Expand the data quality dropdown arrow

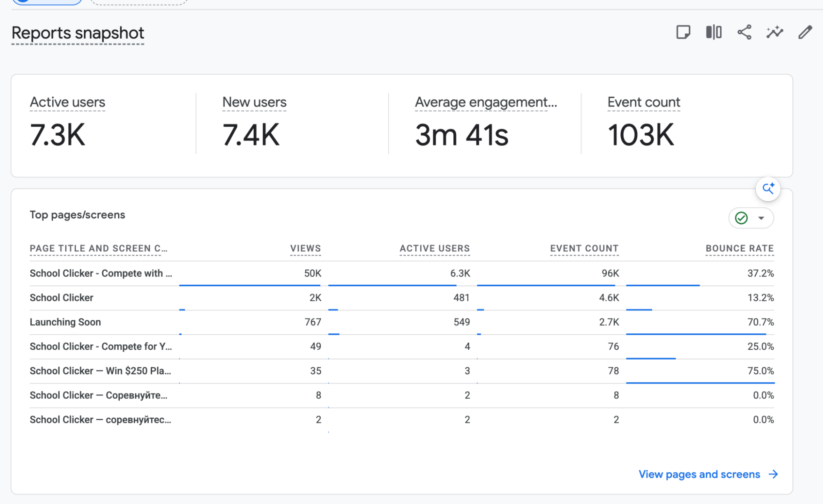pyautogui.click(x=761, y=218)
